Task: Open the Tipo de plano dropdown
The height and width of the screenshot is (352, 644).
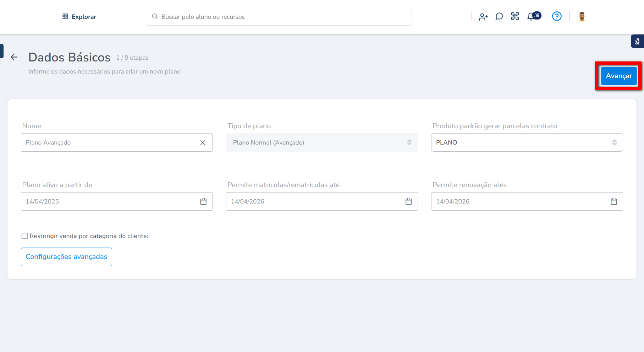Action: [322, 142]
